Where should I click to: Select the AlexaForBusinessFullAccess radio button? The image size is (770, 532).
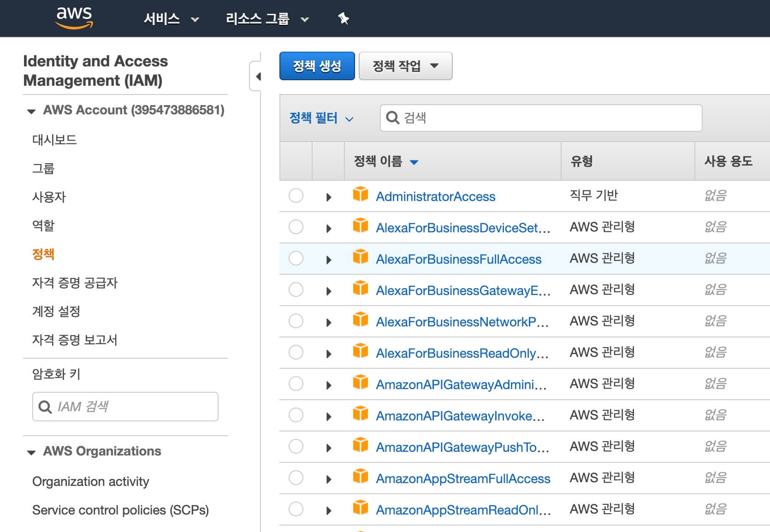pos(296,258)
